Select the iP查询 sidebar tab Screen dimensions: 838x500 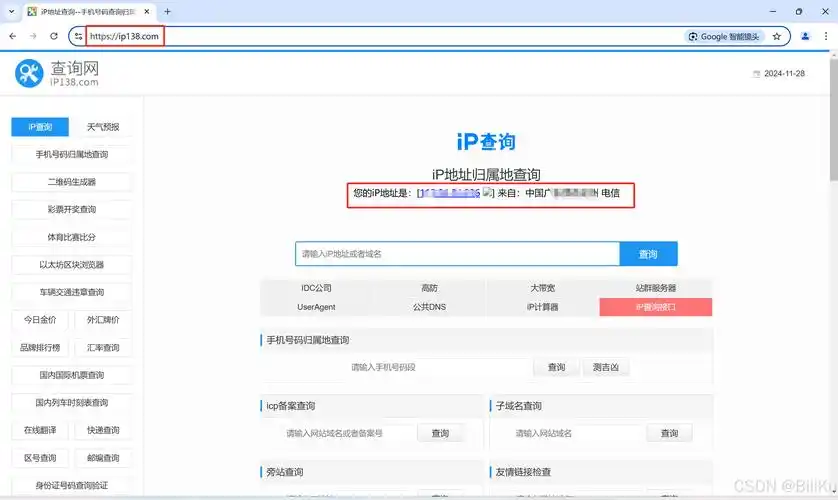pyautogui.click(x=40, y=127)
